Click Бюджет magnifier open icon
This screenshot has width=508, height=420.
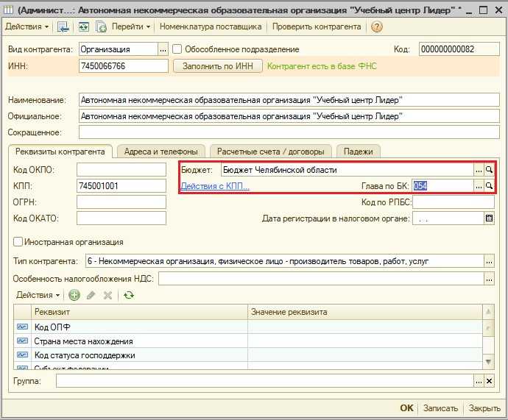point(489,170)
